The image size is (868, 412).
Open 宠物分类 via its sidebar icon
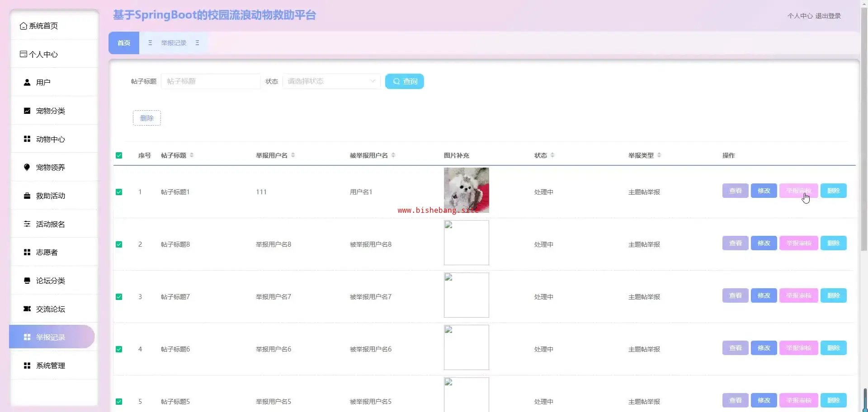coord(27,111)
